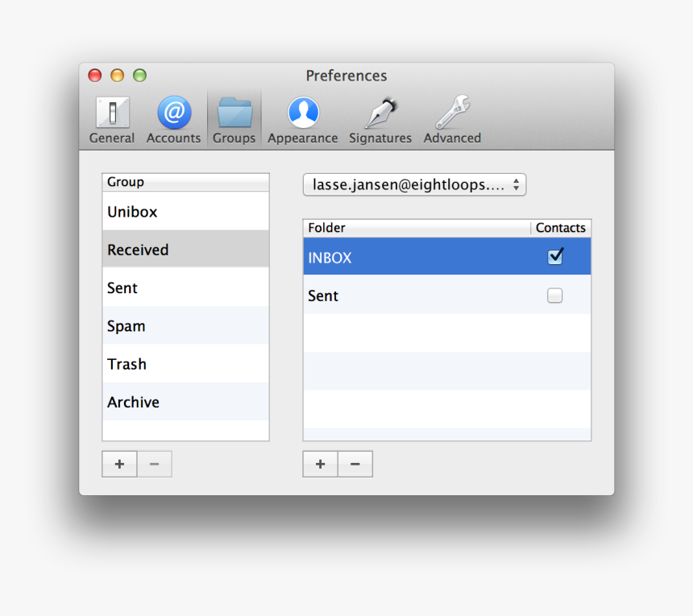Screen dimensions: 693x616
Task: Click the Signatures pen icon
Action: click(x=380, y=117)
